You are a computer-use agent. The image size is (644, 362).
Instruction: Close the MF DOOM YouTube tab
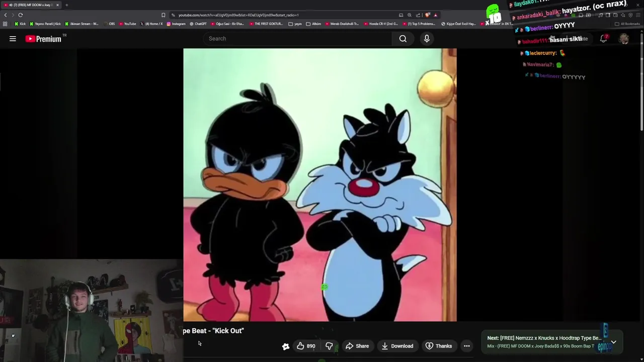click(x=57, y=5)
